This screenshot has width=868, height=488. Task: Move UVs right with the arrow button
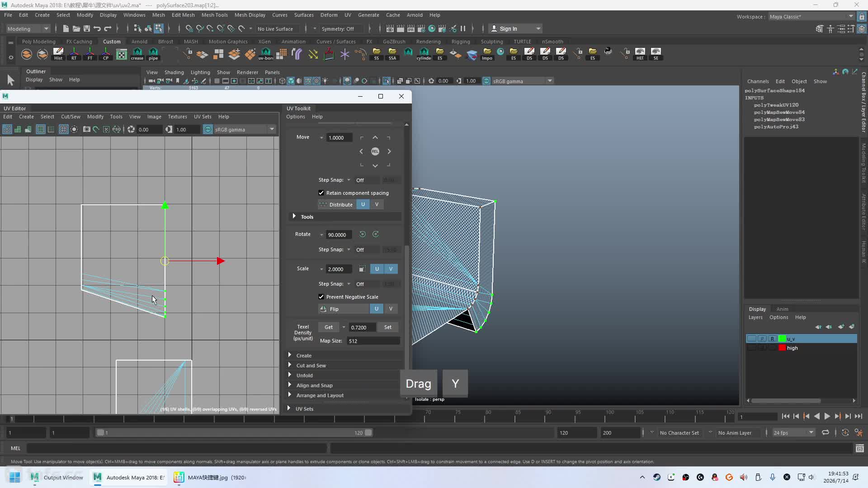389,151
